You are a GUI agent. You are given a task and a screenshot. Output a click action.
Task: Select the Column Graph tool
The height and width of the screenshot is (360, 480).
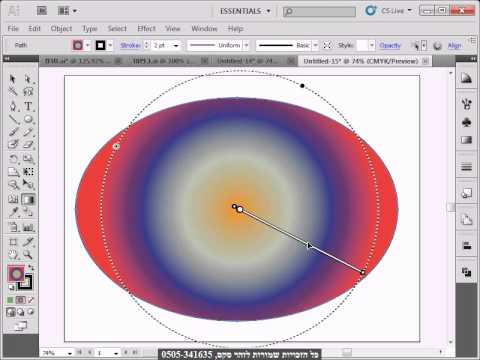click(x=28, y=227)
